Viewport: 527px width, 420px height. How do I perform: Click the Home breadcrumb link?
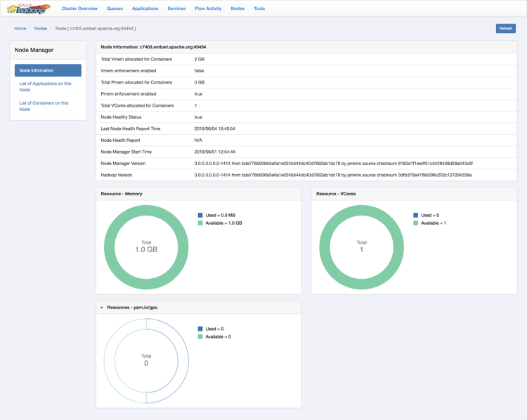20,29
